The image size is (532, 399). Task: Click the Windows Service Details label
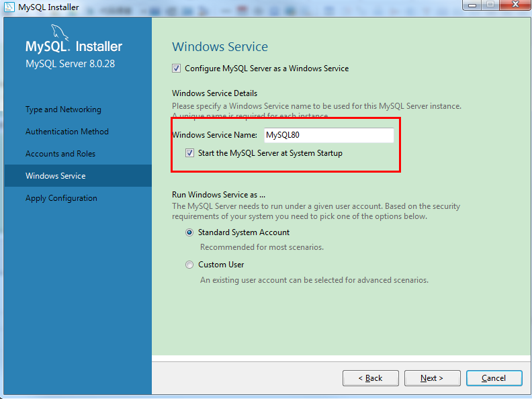(x=214, y=93)
